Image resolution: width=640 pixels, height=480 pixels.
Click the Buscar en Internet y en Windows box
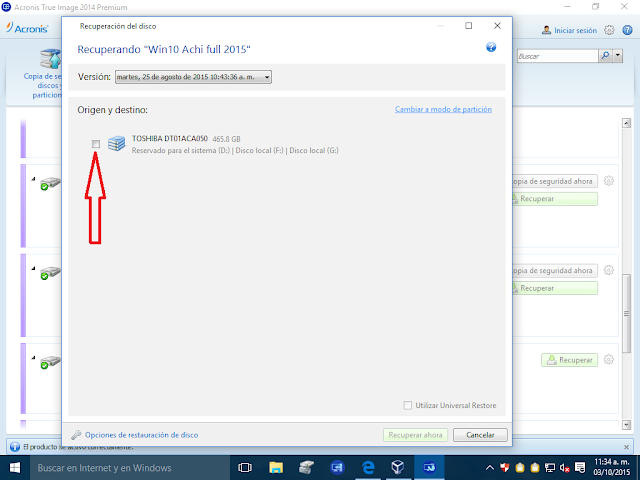(129, 468)
